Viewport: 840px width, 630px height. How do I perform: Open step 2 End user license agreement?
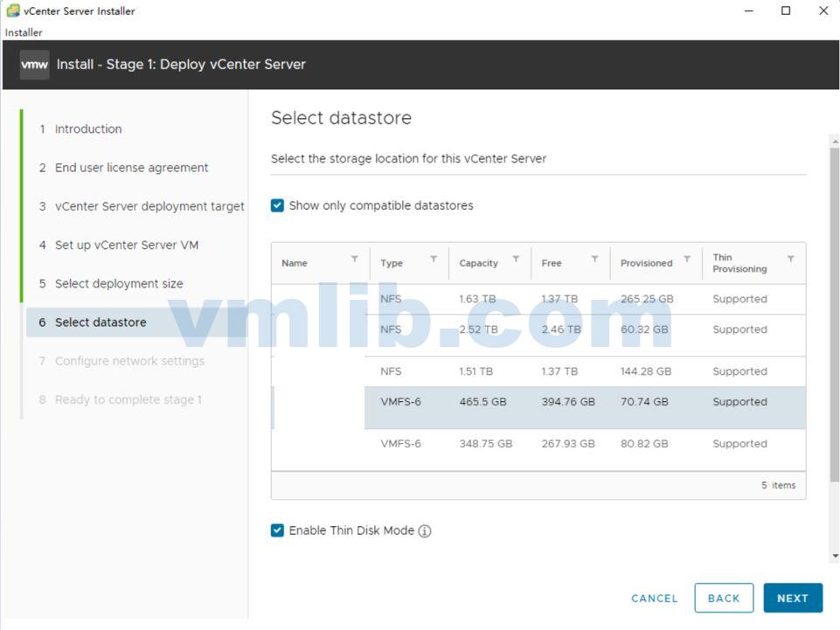tap(123, 168)
